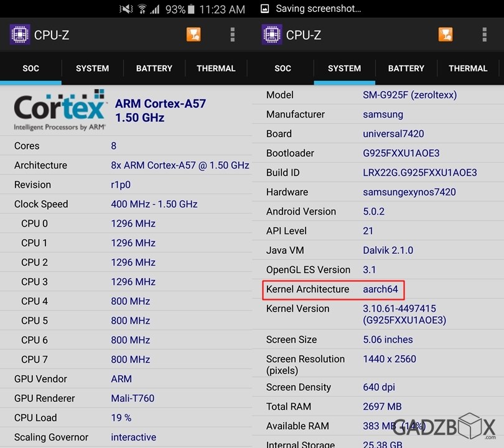Screen dimensions: 504x448
Task: Click Kernel Architecture value aarch64
Action: point(380,289)
